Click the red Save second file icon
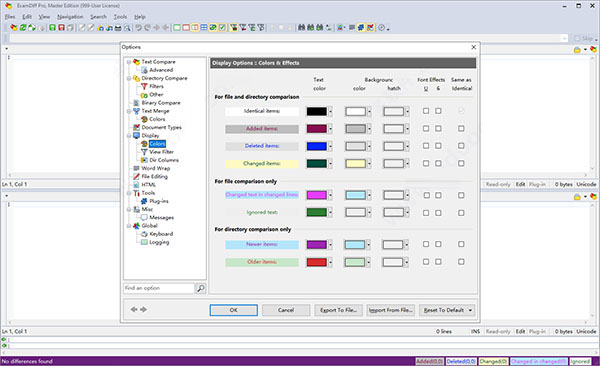600x366 pixels. (x=61, y=28)
